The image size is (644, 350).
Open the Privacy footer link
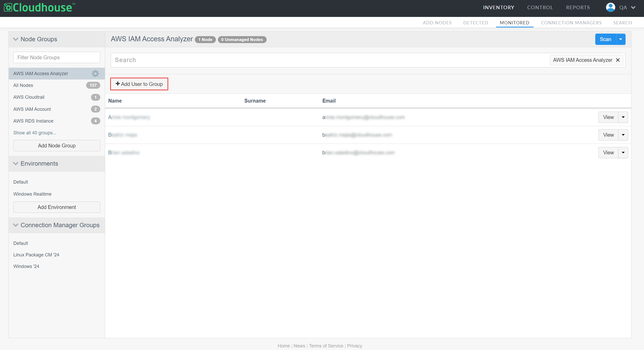point(355,346)
